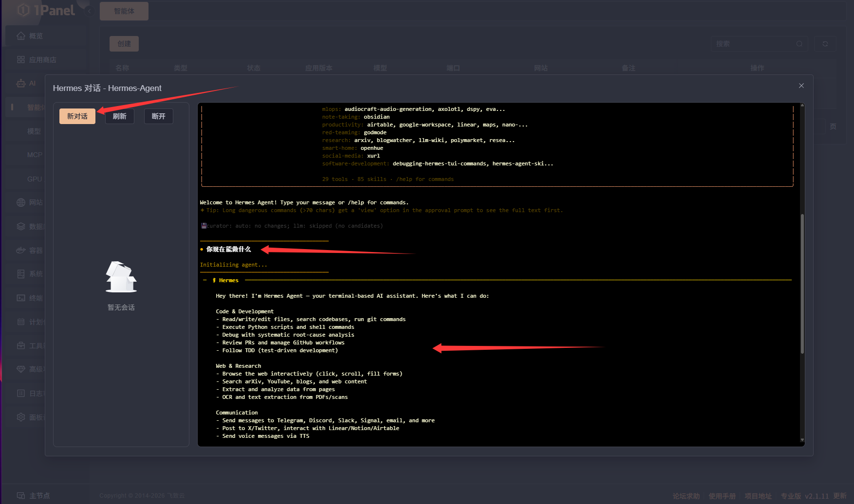Open the 应用商店 app store icon
Viewport: 854px width, 504px height.
21,60
